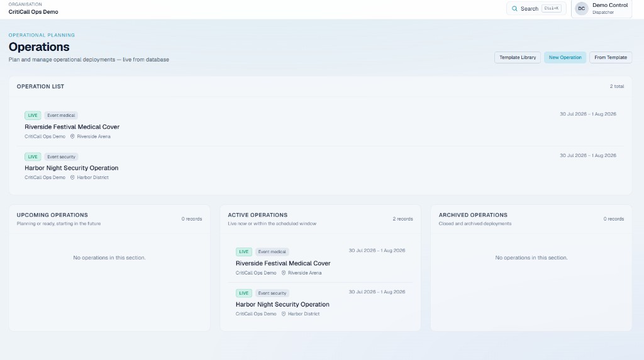The image size is (644, 360).
Task: Click the DC user avatar
Action: click(581, 9)
